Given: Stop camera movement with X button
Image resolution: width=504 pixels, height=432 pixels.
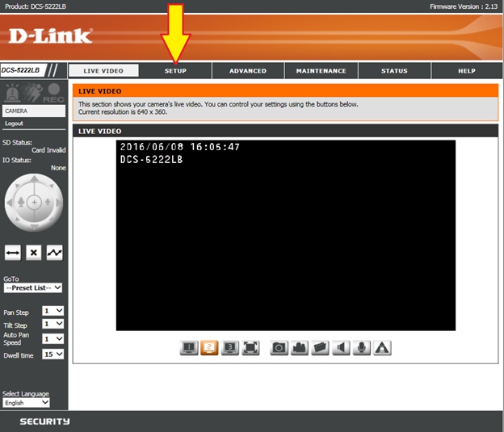Looking at the screenshot, I should 34,253.
